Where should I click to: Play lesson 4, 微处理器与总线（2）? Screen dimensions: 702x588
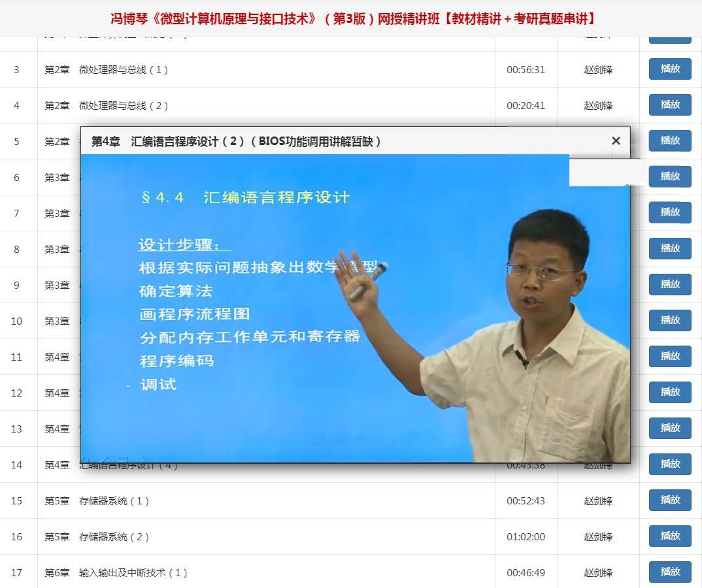[x=670, y=105]
